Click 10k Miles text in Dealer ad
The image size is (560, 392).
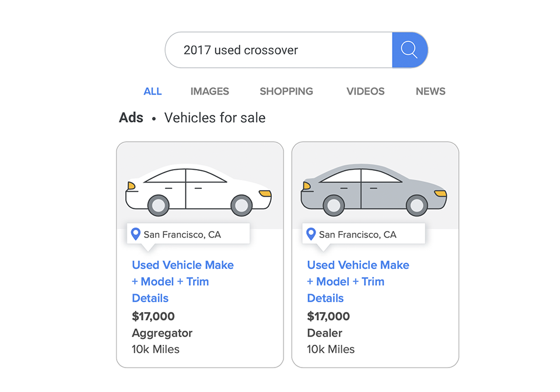[x=331, y=349]
